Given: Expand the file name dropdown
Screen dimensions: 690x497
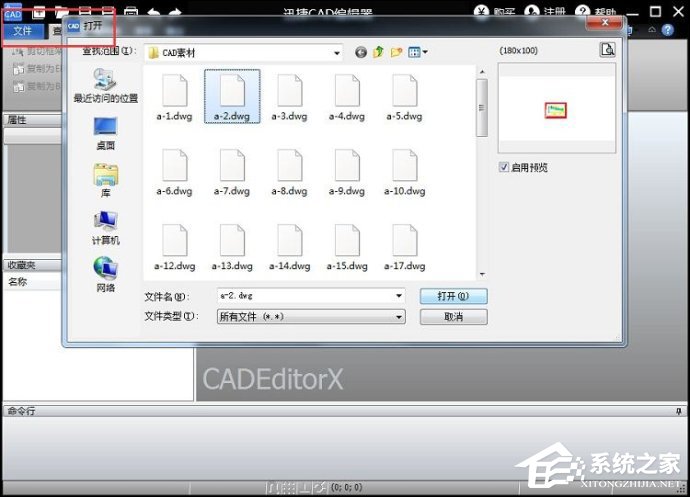Looking at the screenshot, I should coord(398,296).
